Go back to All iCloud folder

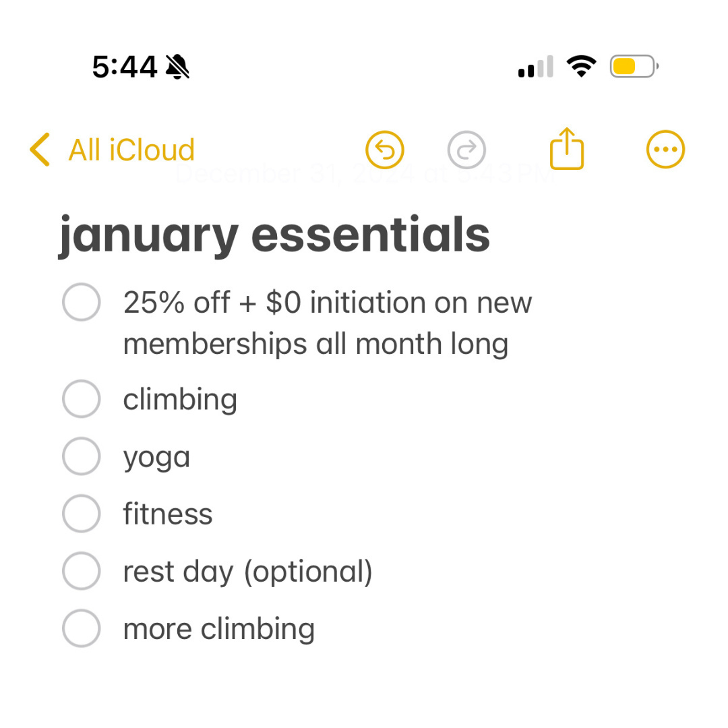(x=131, y=150)
